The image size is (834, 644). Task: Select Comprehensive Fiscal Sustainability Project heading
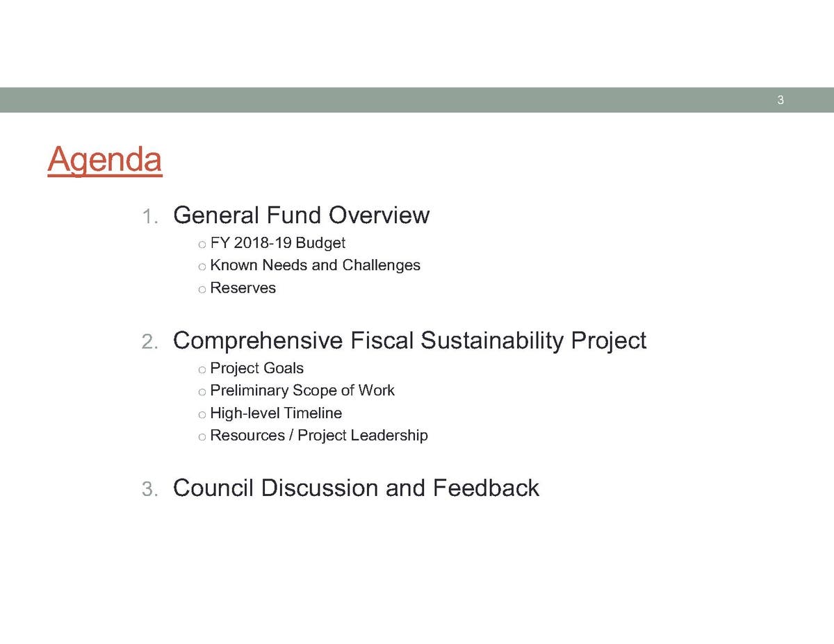[x=409, y=340]
